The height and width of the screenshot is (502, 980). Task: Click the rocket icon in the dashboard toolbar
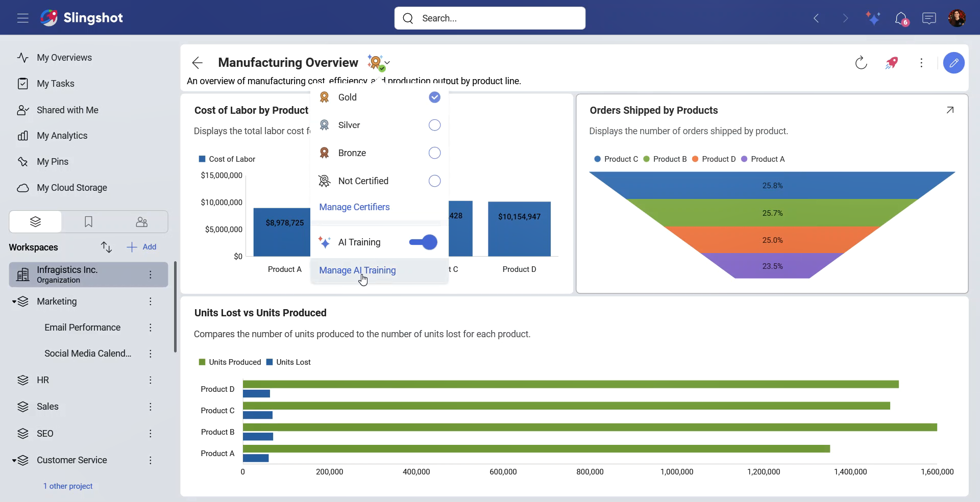tap(891, 63)
